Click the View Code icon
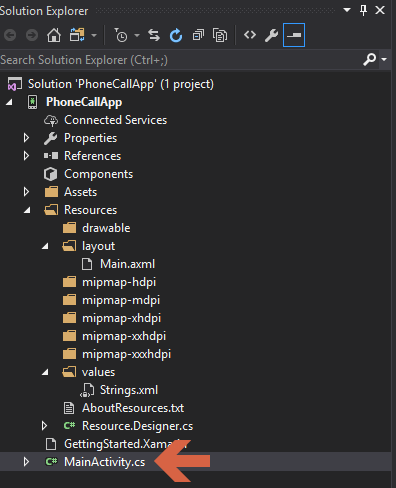The height and width of the screenshot is (488, 396). pyautogui.click(x=250, y=35)
